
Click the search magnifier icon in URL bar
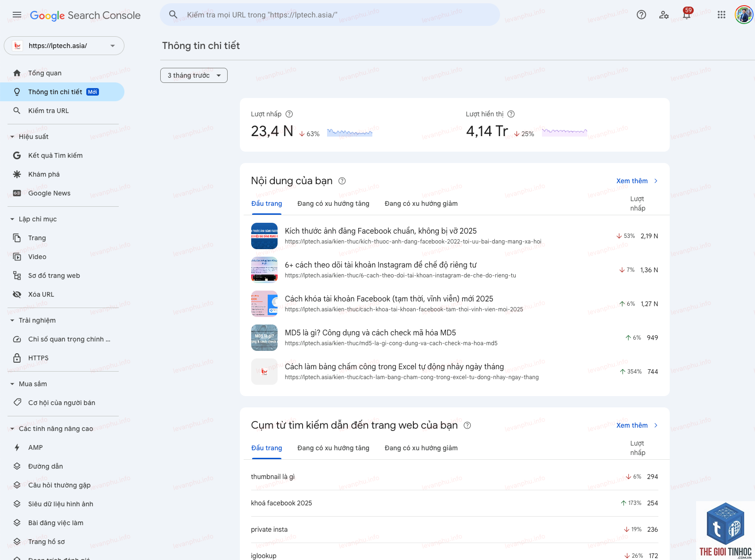(x=173, y=15)
